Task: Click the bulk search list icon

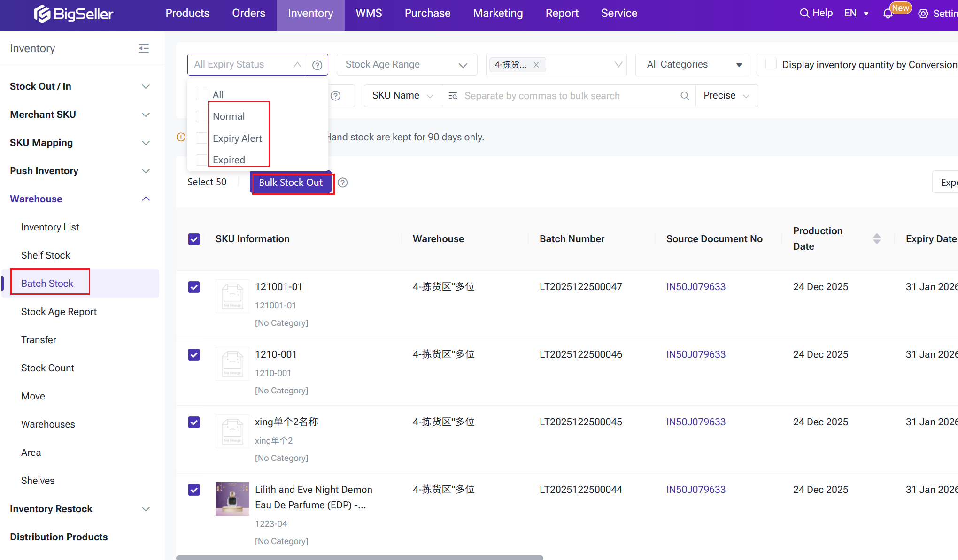Action: pyautogui.click(x=453, y=96)
